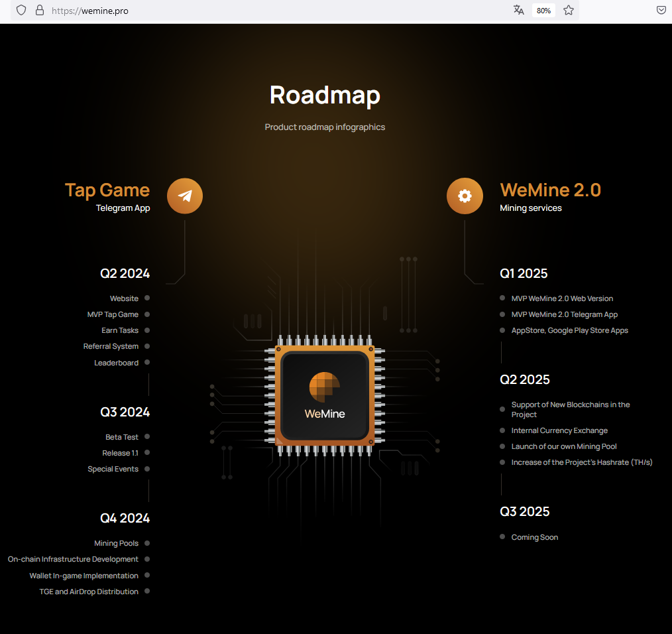Image resolution: width=672 pixels, height=634 pixels.
Task: Click the WeMine 2.0 gear icon
Action: [465, 196]
